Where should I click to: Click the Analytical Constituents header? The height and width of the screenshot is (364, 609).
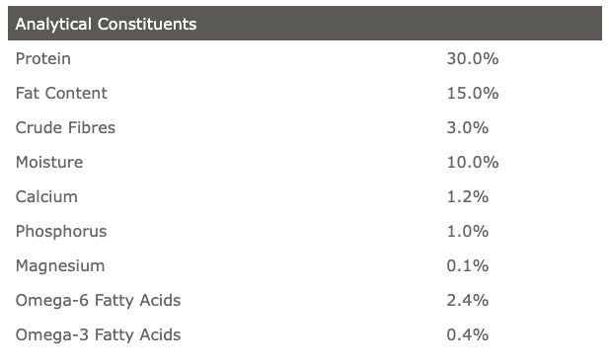coord(106,24)
